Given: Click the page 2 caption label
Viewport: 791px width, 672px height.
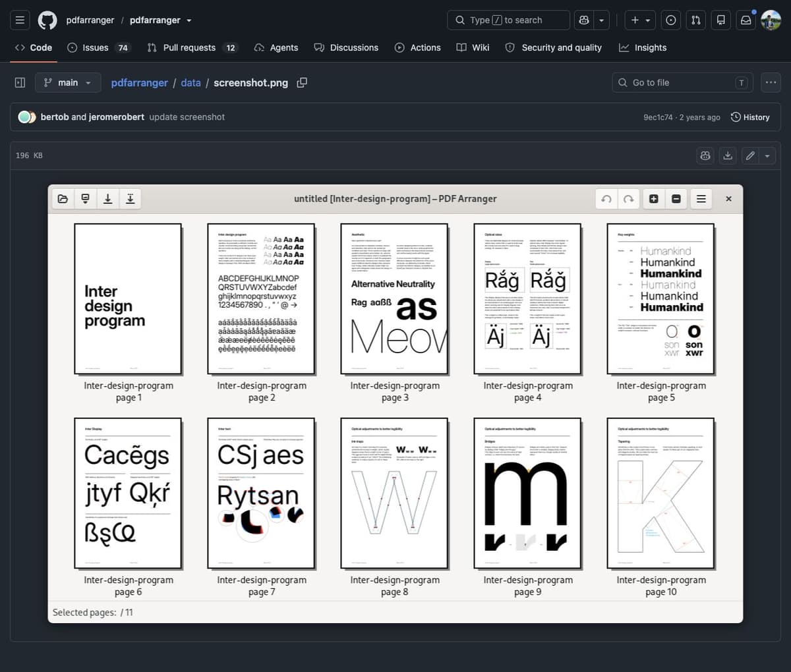Looking at the screenshot, I should click(262, 391).
